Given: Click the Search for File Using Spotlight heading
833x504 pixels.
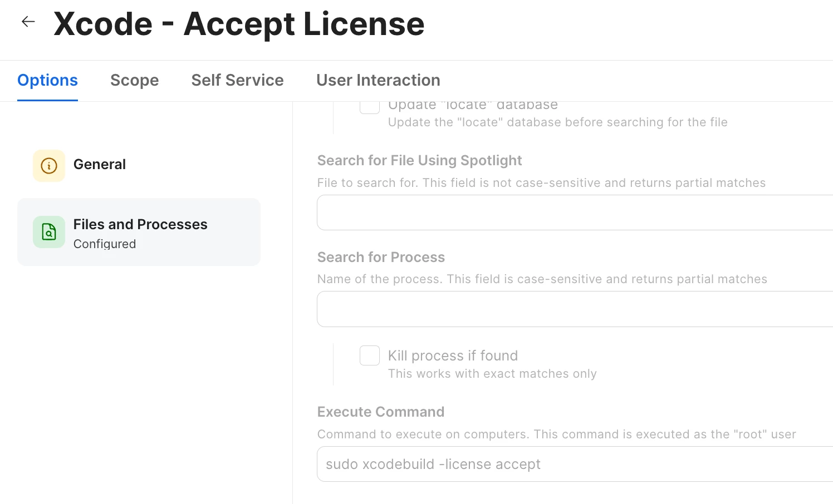Looking at the screenshot, I should click(x=419, y=160).
